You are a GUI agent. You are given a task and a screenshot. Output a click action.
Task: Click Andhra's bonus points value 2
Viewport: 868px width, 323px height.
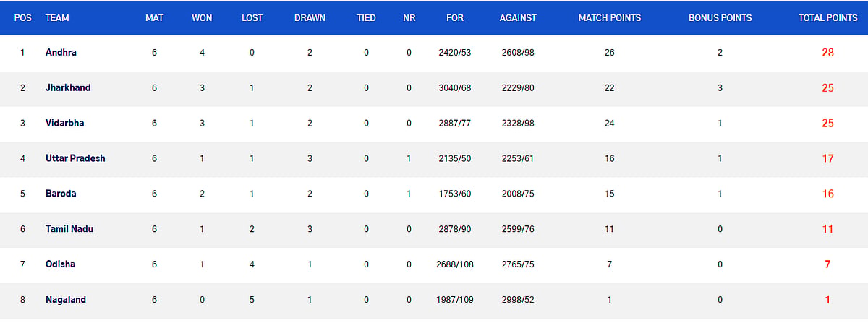click(720, 53)
